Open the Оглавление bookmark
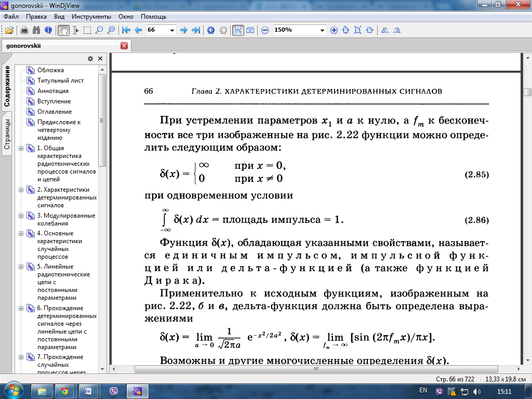The image size is (532, 399). [55, 112]
